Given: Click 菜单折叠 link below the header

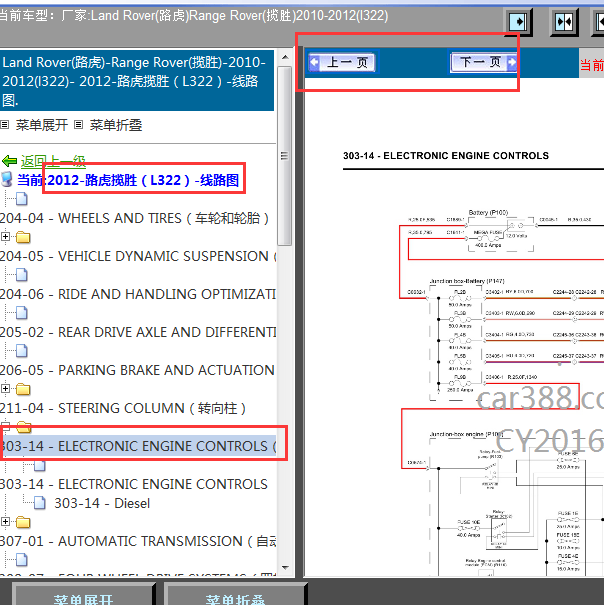Looking at the screenshot, I should (x=115, y=125).
